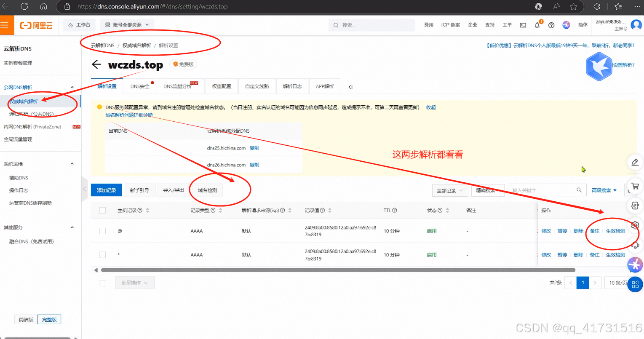Open blue grid apps floating button
644x339 pixels.
pos(635,284)
